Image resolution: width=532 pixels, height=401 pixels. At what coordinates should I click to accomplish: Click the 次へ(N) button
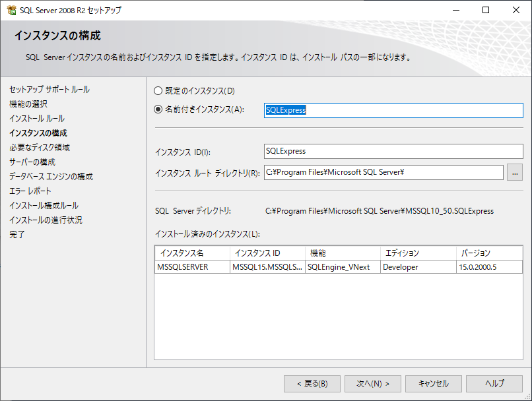[x=372, y=384]
